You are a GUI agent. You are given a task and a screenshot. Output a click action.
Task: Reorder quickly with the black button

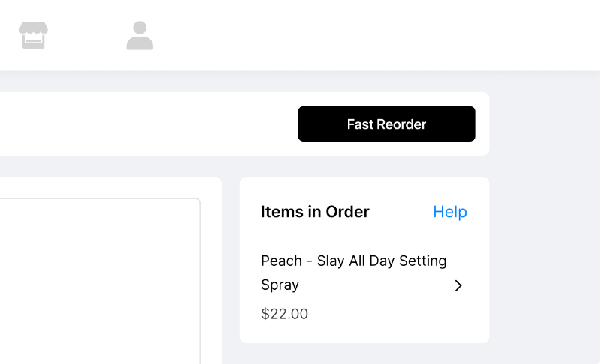[x=386, y=124]
